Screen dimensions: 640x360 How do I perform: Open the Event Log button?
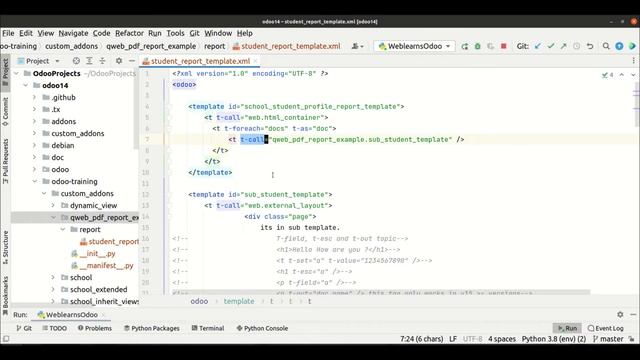point(605,328)
